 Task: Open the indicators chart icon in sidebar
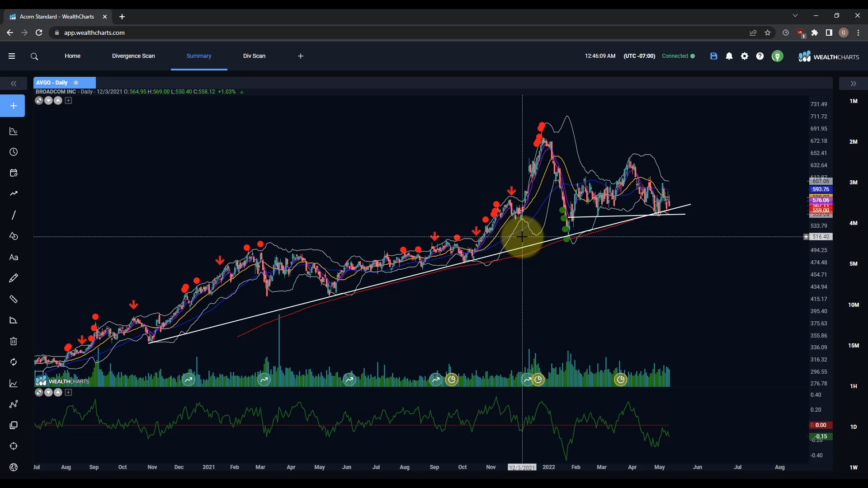tap(14, 131)
